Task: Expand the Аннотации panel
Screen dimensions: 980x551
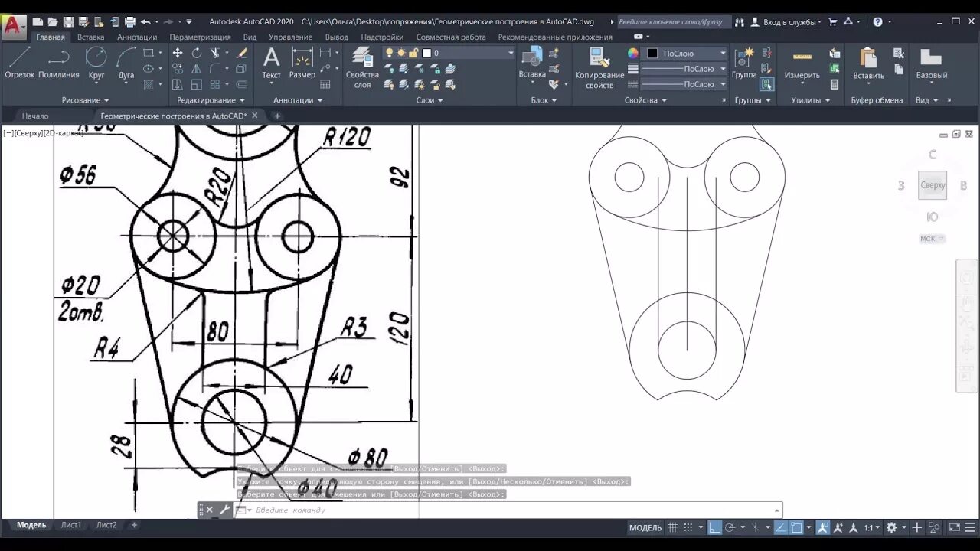Action: click(x=298, y=100)
